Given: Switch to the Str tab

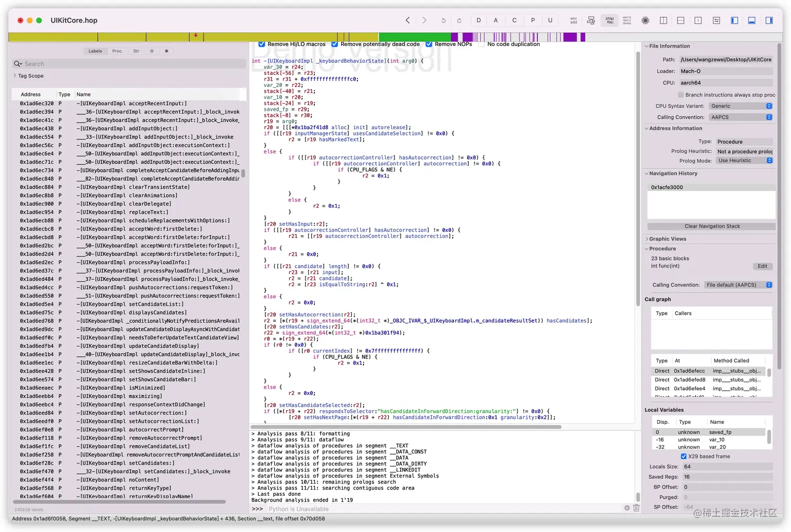Looking at the screenshot, I should [x=136, y=51].
